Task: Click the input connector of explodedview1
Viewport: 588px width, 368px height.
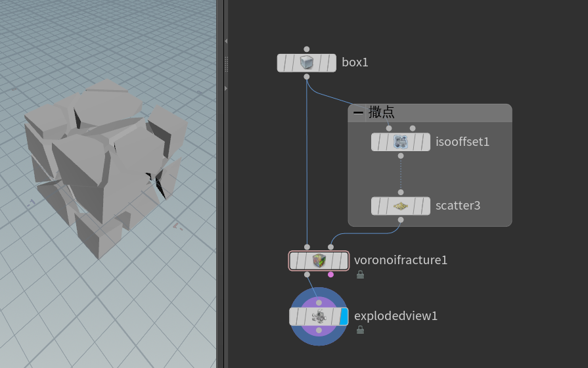Action: [319, 303]
